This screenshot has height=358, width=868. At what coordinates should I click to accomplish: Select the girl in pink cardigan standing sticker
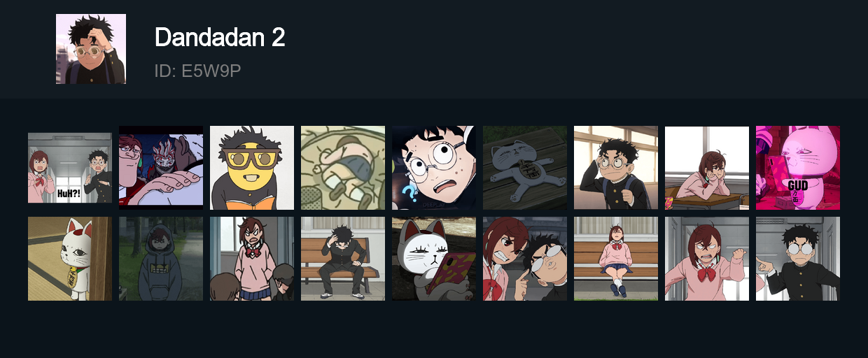252,259
